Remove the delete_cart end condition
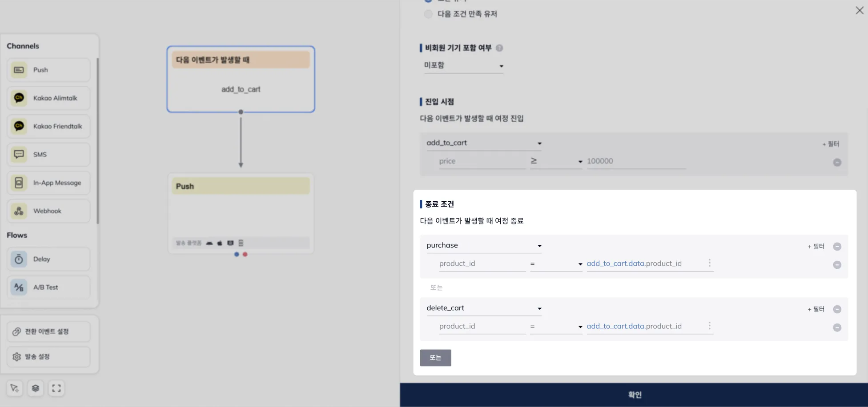Image resolution: width=868 pixels, height=407 pixels. click(x=837, y=309)
